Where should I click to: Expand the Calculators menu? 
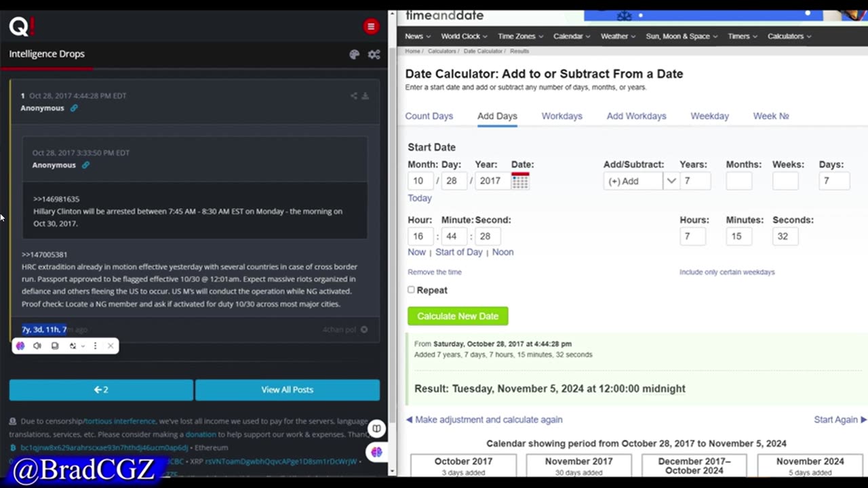coord(789,37)
